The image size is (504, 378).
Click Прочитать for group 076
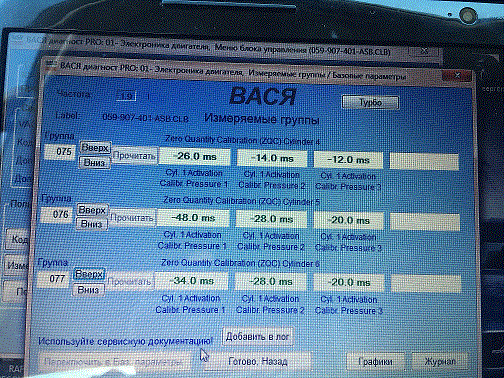(132, 218)
